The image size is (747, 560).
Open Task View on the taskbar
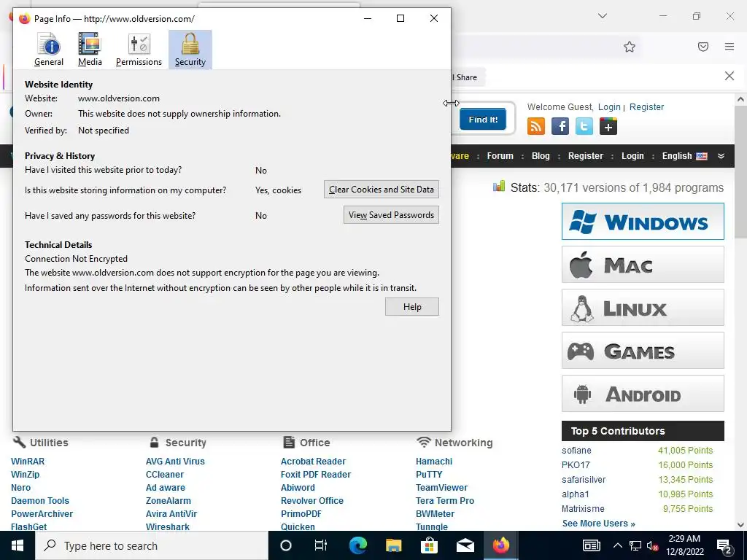[x=321, y=545]
